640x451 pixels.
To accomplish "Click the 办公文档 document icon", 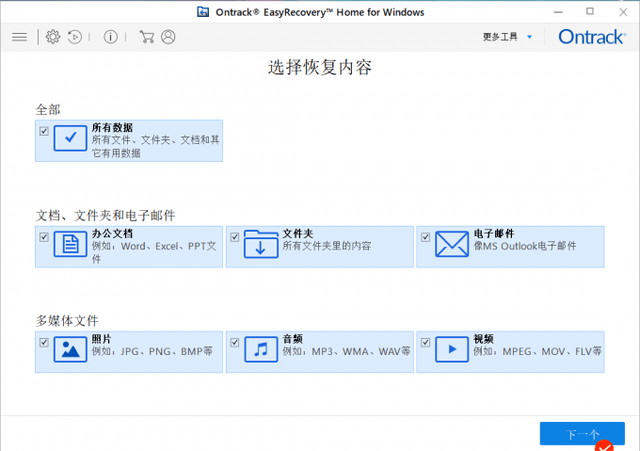I will (70, 244).
